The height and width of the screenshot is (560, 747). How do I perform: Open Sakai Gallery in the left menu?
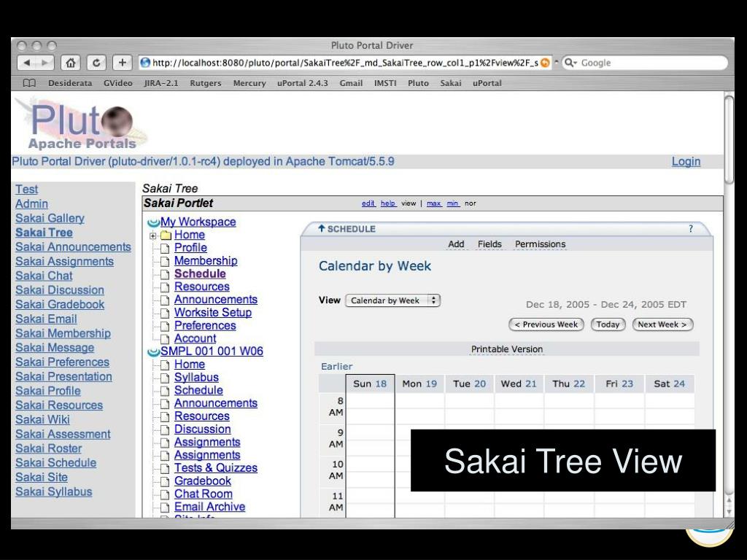(x=50, y=218)
